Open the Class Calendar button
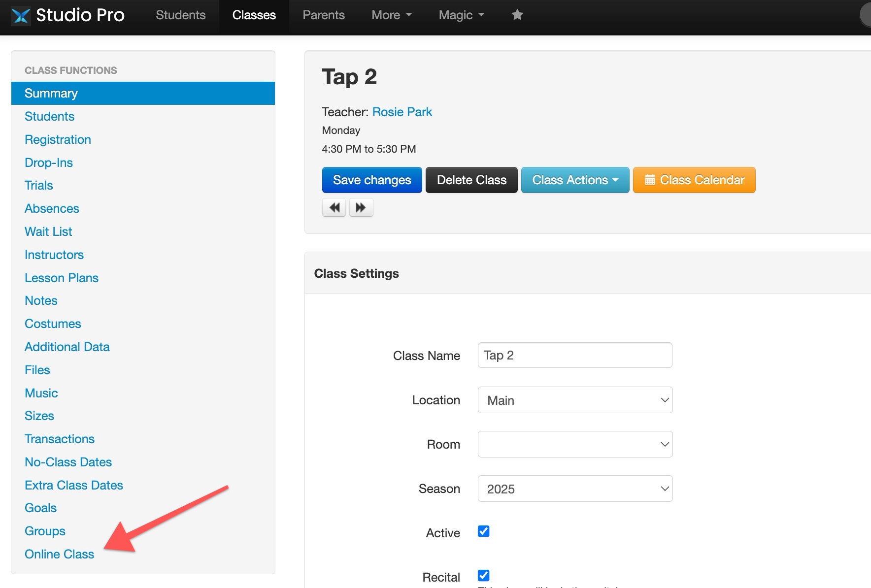Screen dimensions: 871x588 [694, 180]
